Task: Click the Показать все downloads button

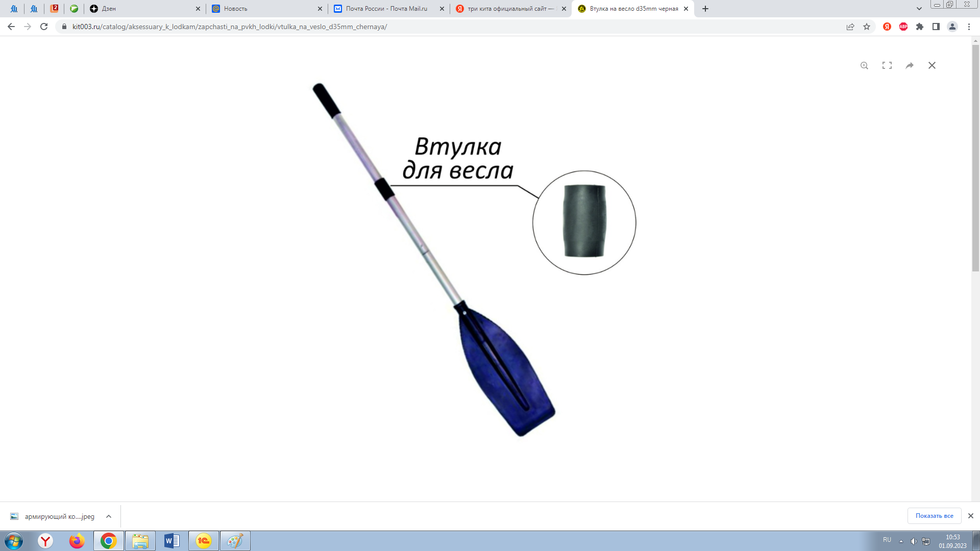Action: [934, 516]
